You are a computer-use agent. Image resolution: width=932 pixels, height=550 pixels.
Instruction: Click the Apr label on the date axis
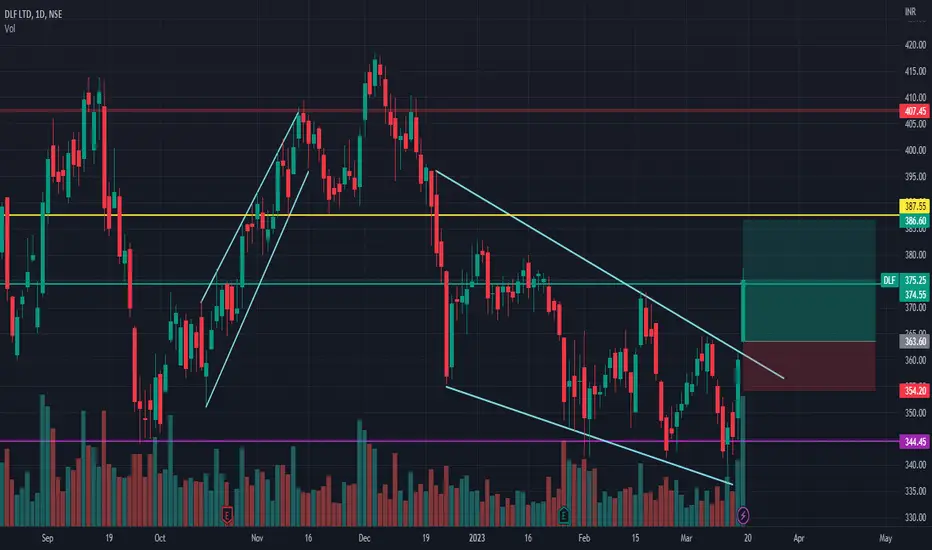click(x=799, y=538)
